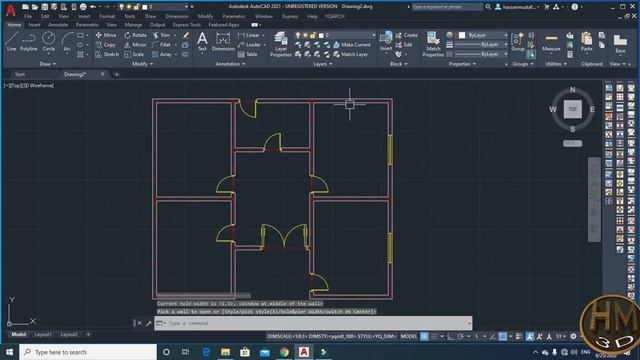The width and height of the screenshot is (640, 360).
Task: Open the File menu
Action: tap(28, 16)
